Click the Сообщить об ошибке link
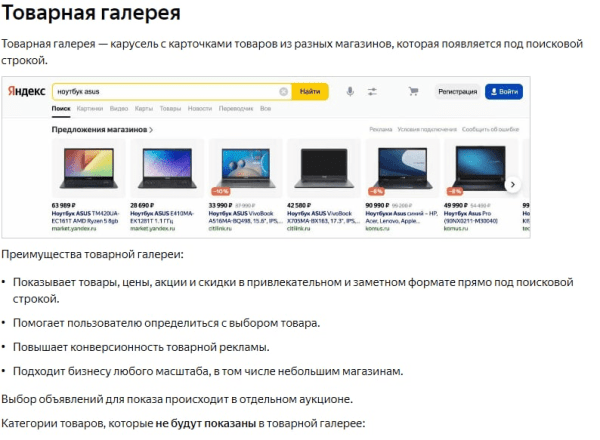 coord(491,129)
